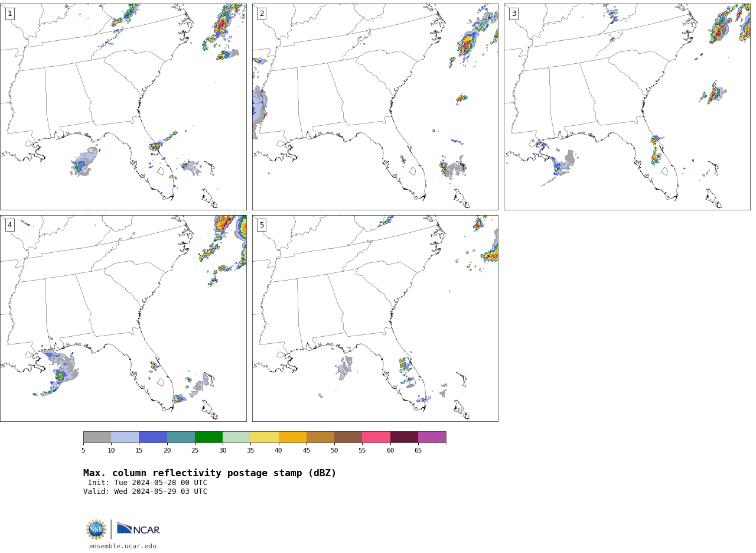Click the orange 40-45 dBZ swatch
This screenshot has height=553, width=756.
coord(292,437)
